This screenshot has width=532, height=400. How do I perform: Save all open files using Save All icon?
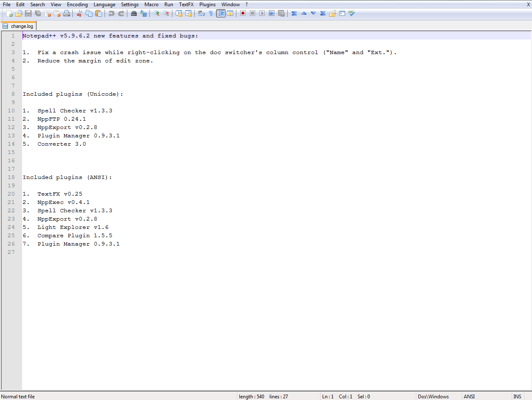37,13
